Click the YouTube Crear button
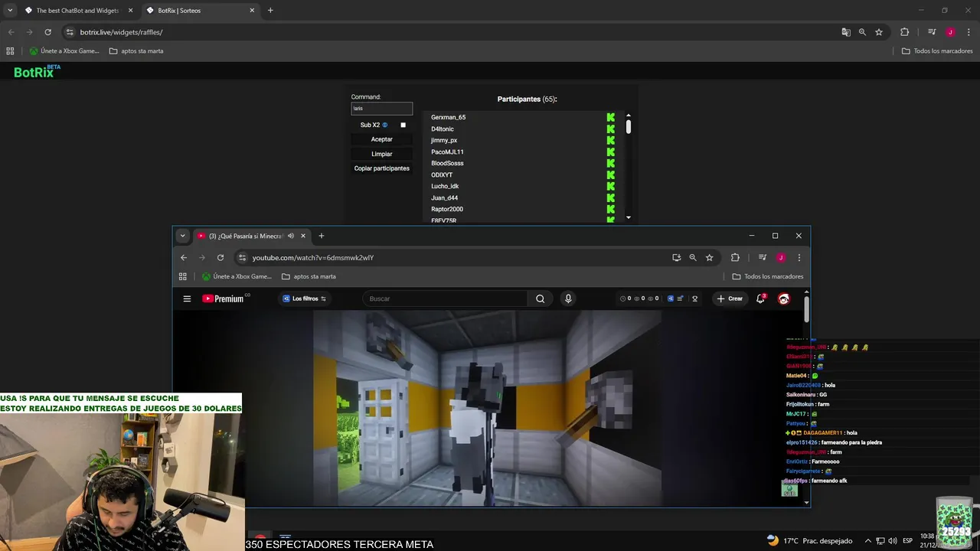The height and width of the screenshot is (551, 980). coord(730,298)
